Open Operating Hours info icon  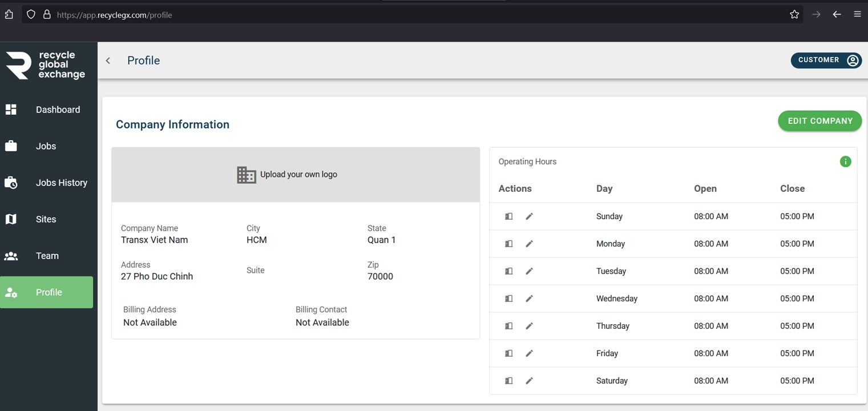845,162
